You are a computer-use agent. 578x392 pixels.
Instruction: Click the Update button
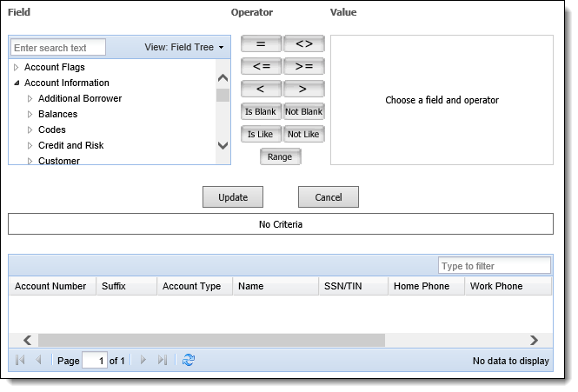point(233,197)
